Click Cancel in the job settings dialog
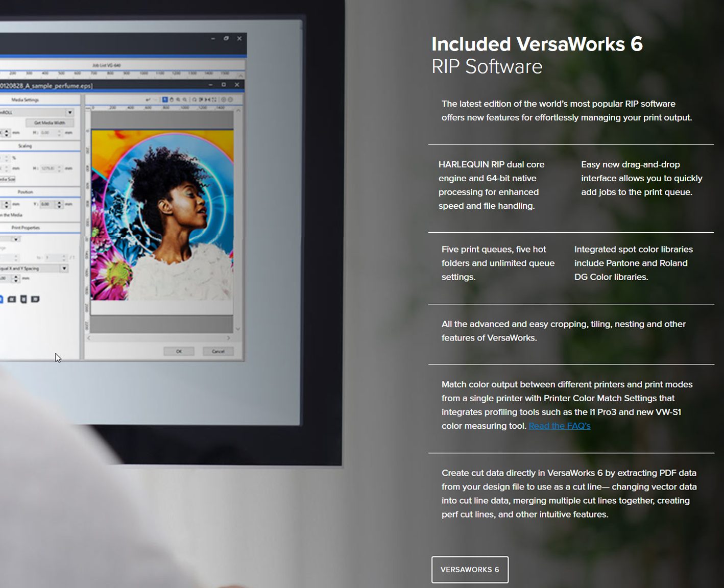 click(x=218, y=351)
